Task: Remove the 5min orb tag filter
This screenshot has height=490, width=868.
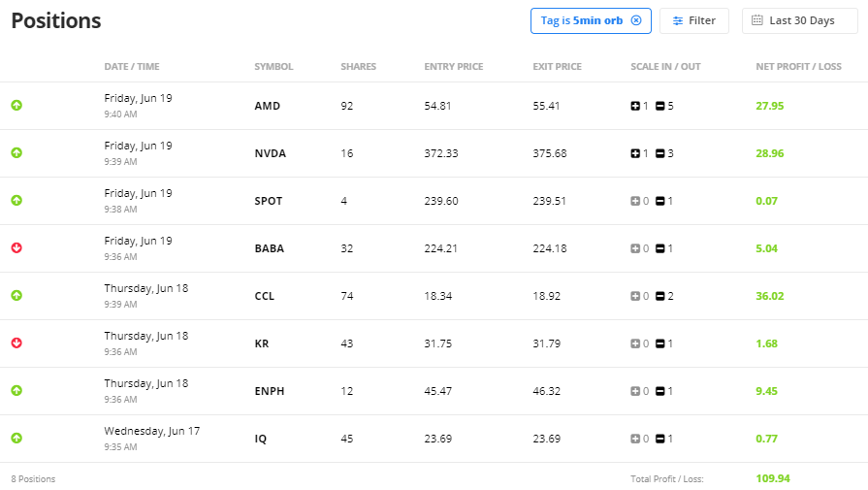Action: [x=636, y=20]
